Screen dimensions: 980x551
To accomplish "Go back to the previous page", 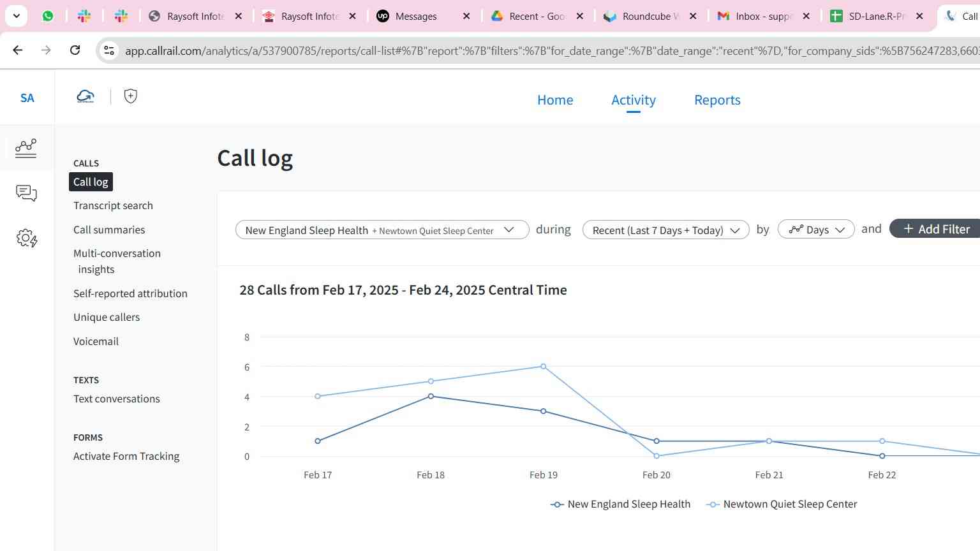I will coord(18,50).
